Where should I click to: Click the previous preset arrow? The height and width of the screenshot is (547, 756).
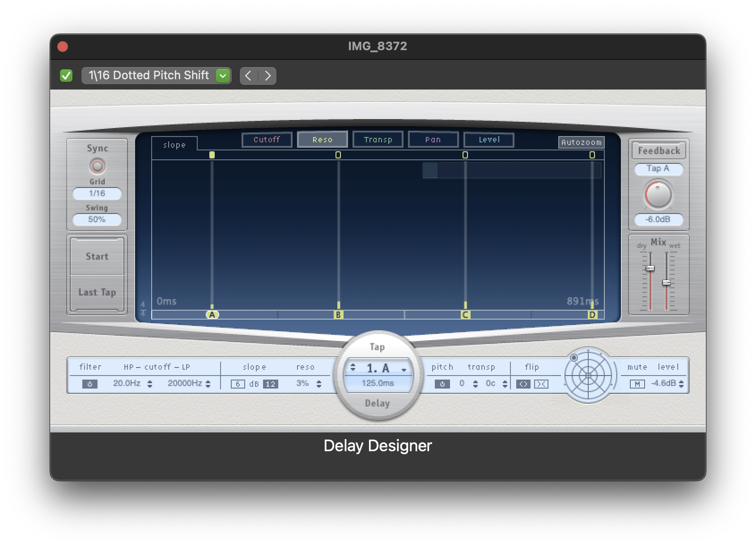[x=249, y=76]
